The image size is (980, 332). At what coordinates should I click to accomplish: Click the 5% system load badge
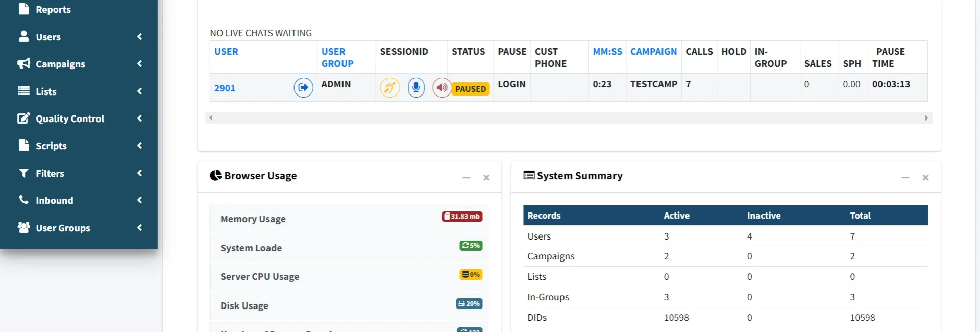[471, 246]
